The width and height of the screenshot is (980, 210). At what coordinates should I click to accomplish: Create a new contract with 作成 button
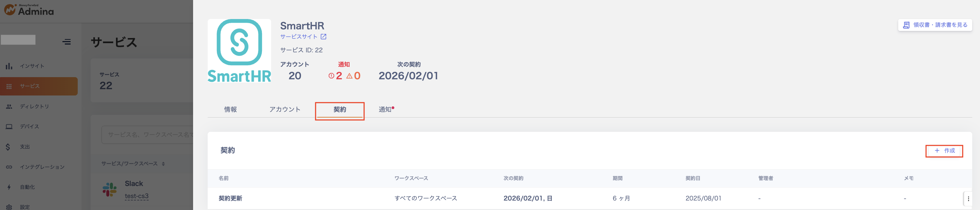click(944, 151)
